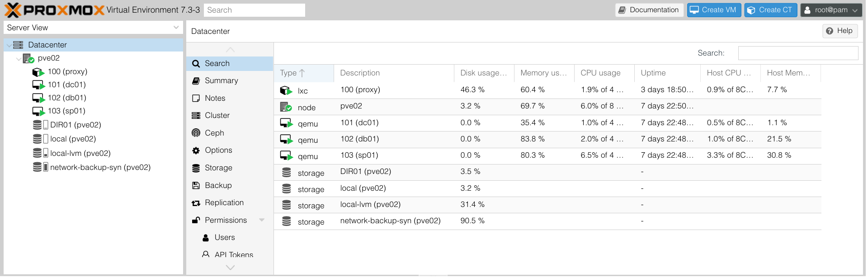Click the Proxmox logo
Image resolution: width=868 pixels, height=277 pixels.
[x=55, y=10]
